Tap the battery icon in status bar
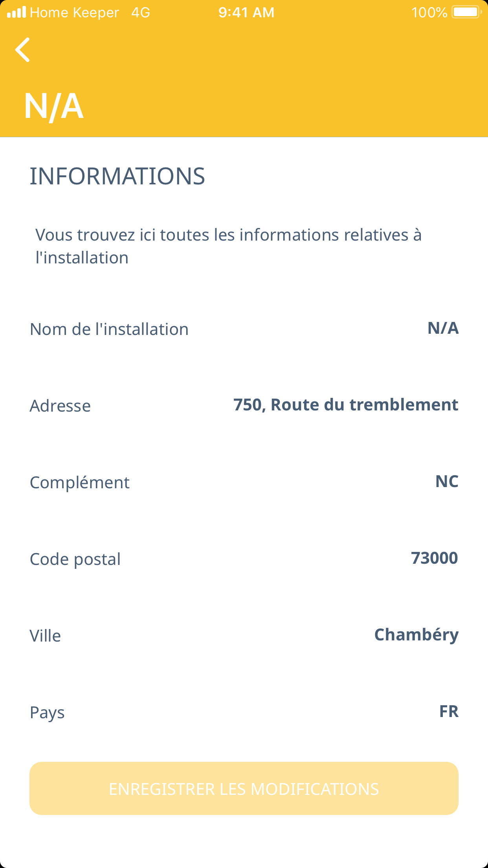Viewport: 488px width, 868px height. [x=466, y=12]
